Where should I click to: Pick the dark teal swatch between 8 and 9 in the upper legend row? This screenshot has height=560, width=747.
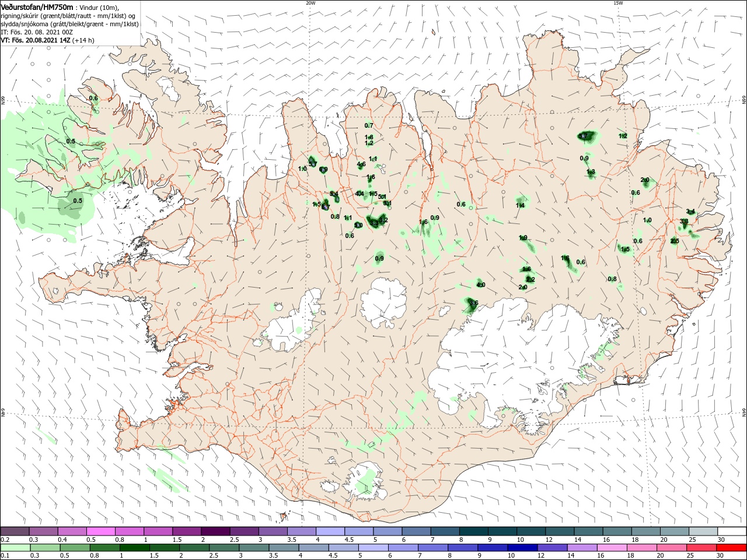(474, 531)
